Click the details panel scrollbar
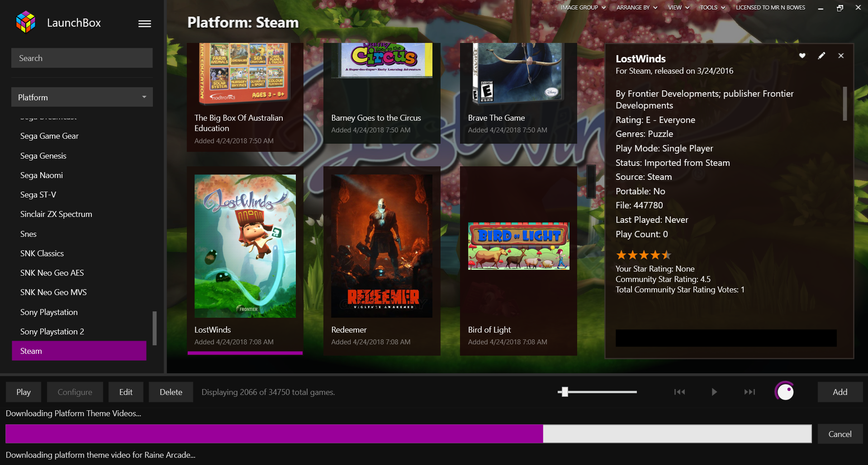Image resolution: width=868 pixels, height=465 pixels. pyautogui.click(x=845, y=103)
